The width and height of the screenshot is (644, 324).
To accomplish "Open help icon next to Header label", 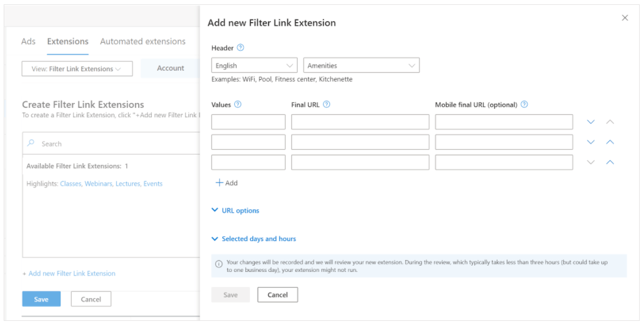I will tap(241, 48).
